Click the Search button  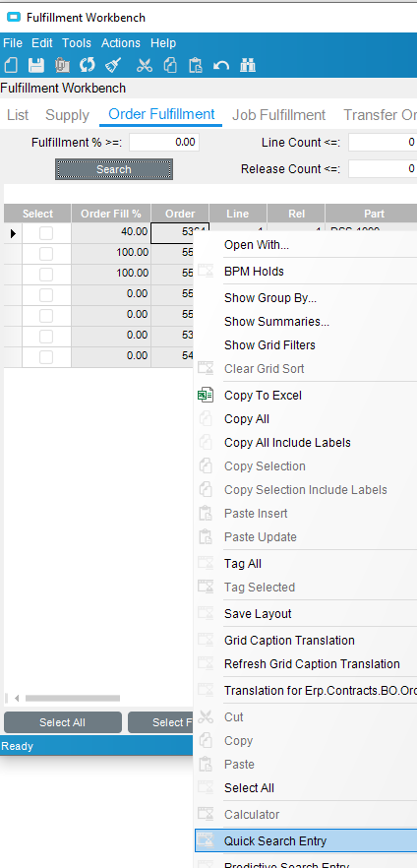pos(114,169)
